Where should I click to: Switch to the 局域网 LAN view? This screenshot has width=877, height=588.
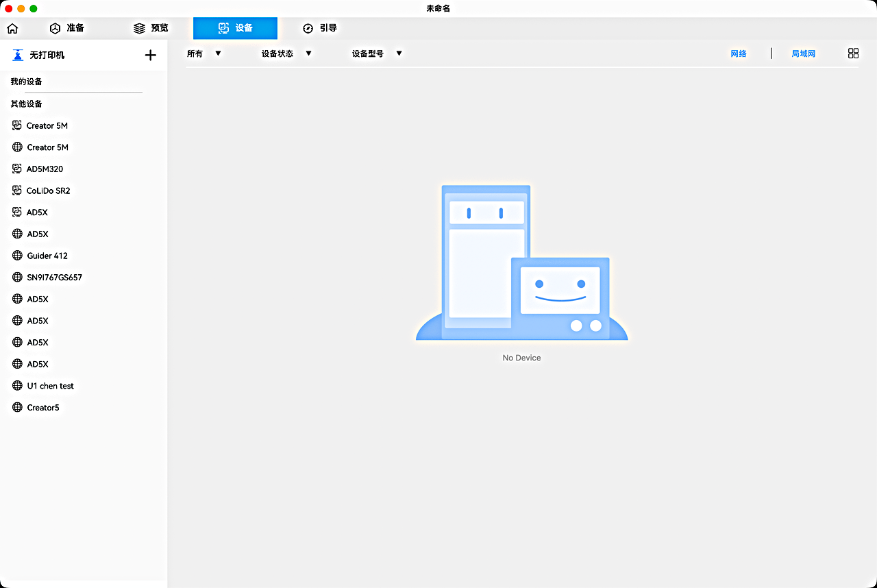(804, 53)
